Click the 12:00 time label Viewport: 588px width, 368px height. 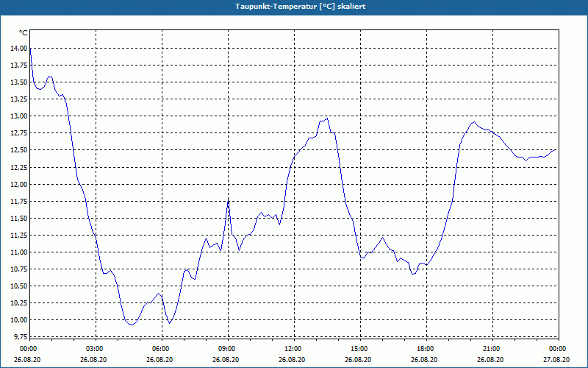tap(293, 349)
